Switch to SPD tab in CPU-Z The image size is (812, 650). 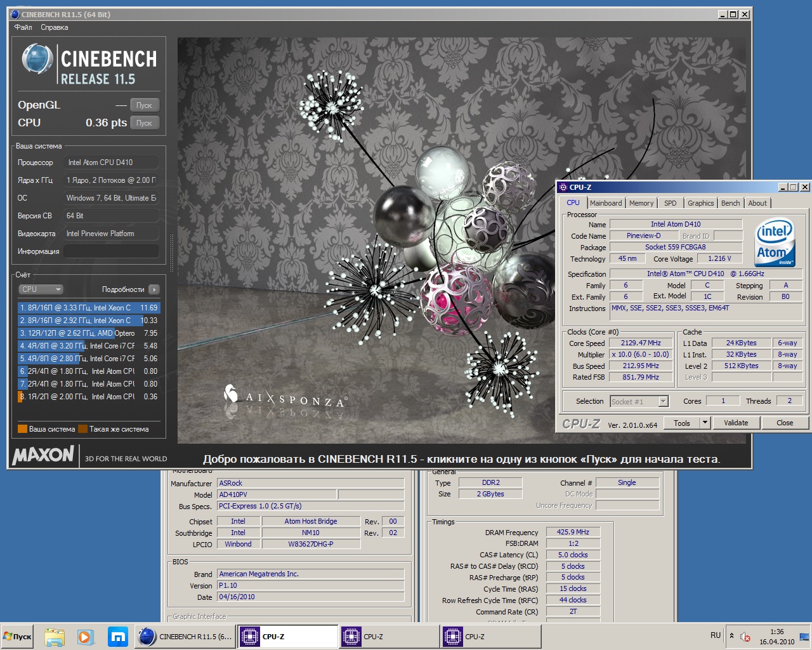(x=671, y=203)
